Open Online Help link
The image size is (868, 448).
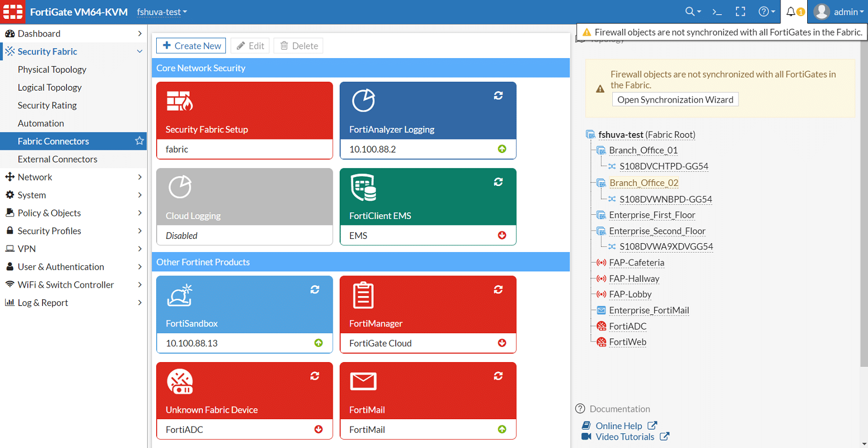[x=619, y=426]
